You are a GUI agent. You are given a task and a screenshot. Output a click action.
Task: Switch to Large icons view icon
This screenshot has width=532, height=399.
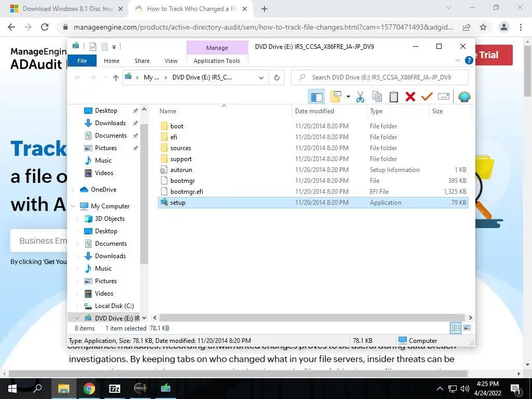(467, 328)
